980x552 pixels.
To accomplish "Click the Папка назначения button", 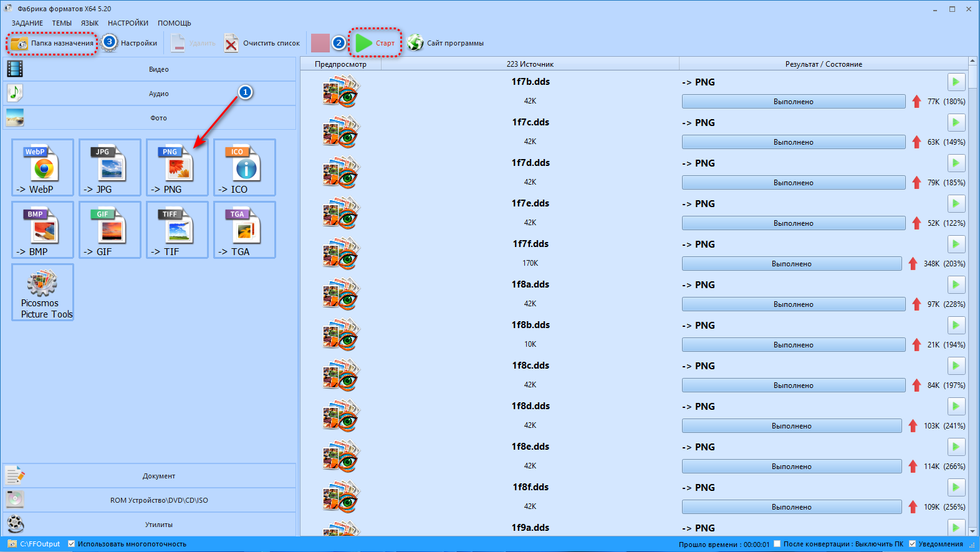I will coord(52,43).
